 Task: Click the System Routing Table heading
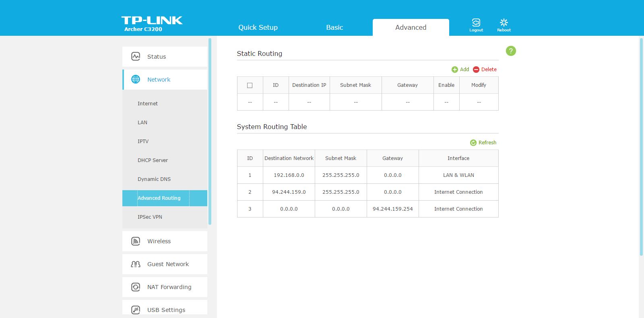coord(272,127)
